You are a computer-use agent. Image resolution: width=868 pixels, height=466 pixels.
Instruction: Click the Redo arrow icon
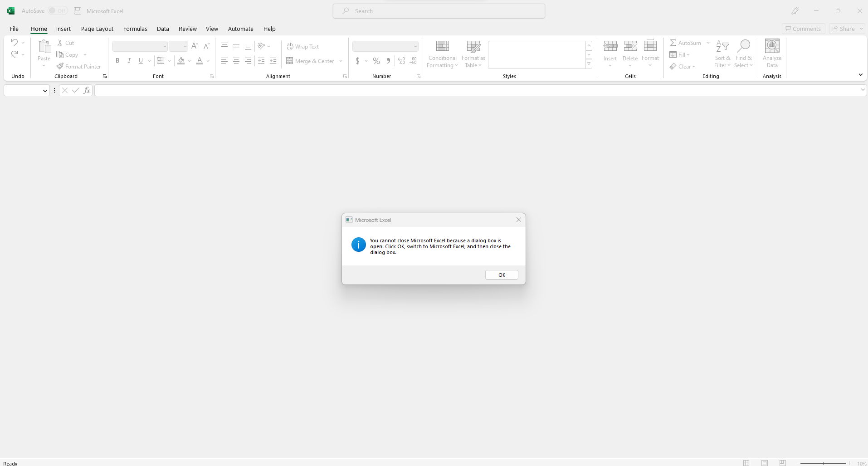coord(15,54)
